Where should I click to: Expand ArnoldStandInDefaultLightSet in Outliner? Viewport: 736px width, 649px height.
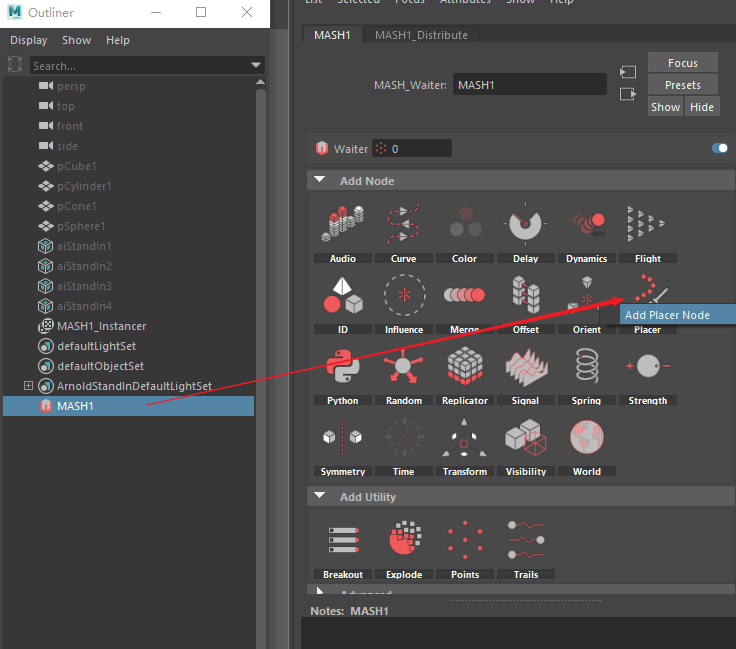(28, 385)
